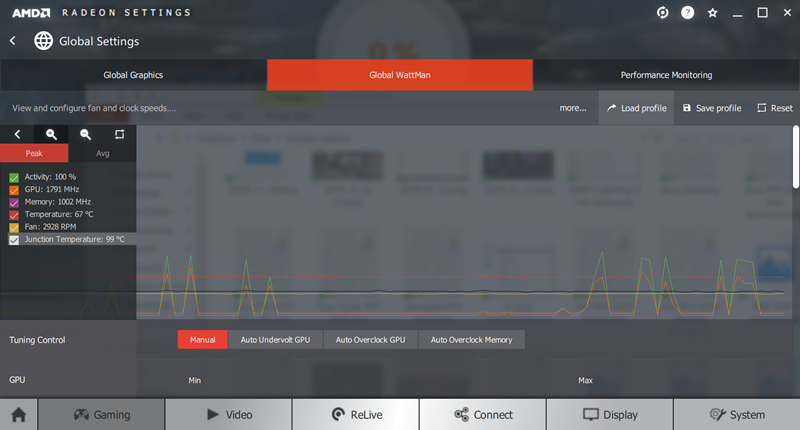
Task: Click the zoom out magnifier on graph
Action: pos(85,134)
